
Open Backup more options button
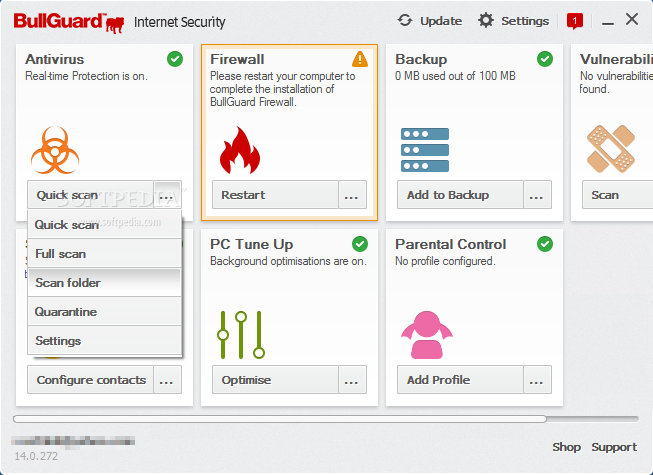537,194
